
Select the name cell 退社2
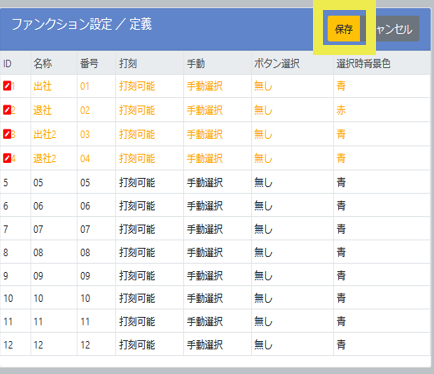pyautogui.click(x=45, y=158)
